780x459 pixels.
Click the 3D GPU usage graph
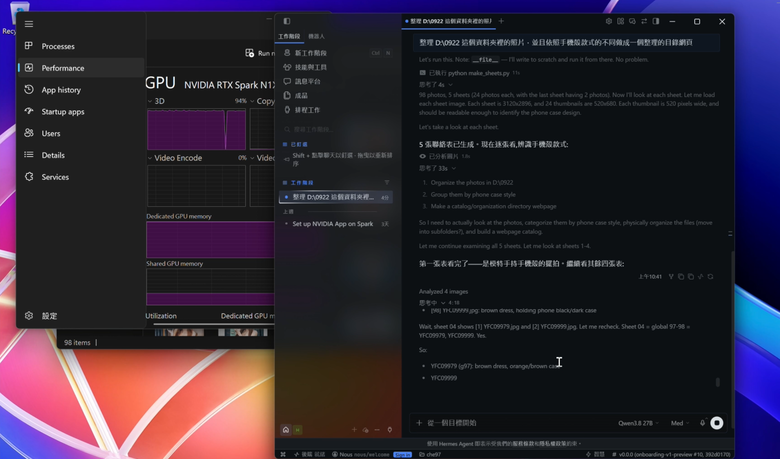click(196, 129)
